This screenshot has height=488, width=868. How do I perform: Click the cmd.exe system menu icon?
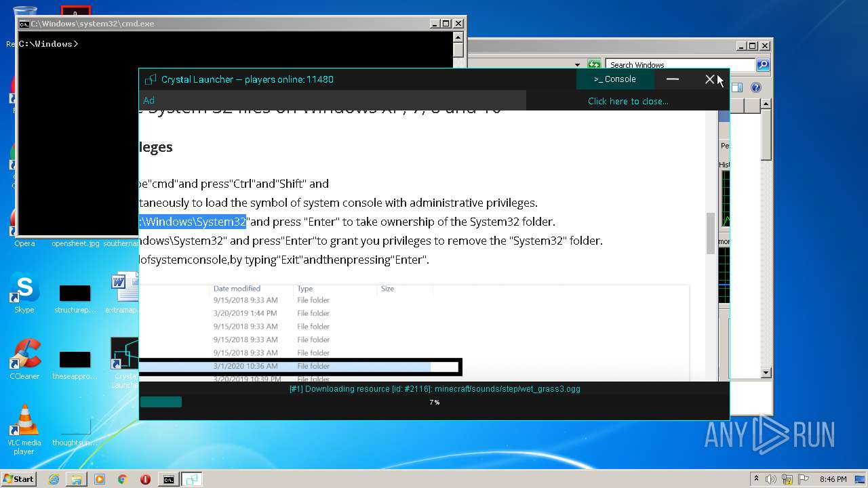[24, 24]
